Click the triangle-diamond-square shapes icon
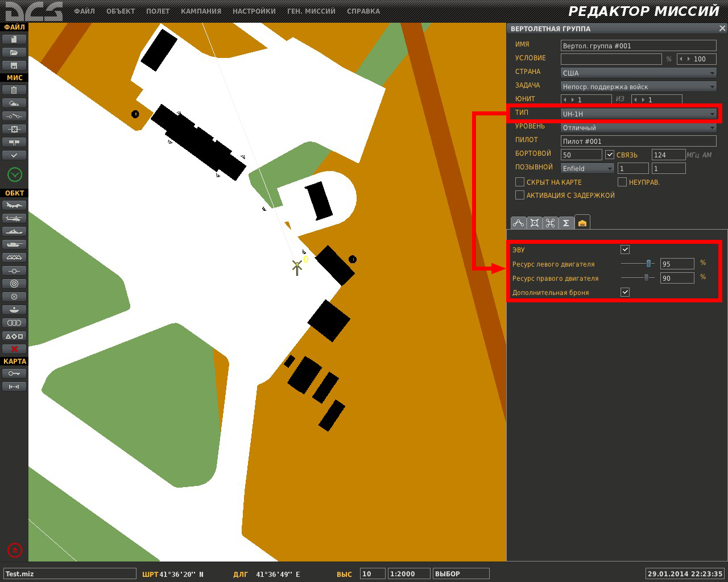Image resolution: width=728 pixels, height=582 pixels. (14, 336)
